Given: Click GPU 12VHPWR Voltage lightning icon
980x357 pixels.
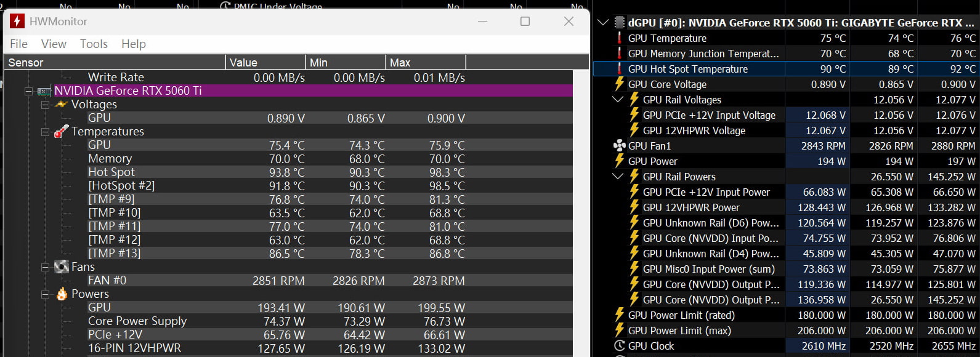Looking at the screenshot, I should (x=634, y=130).
